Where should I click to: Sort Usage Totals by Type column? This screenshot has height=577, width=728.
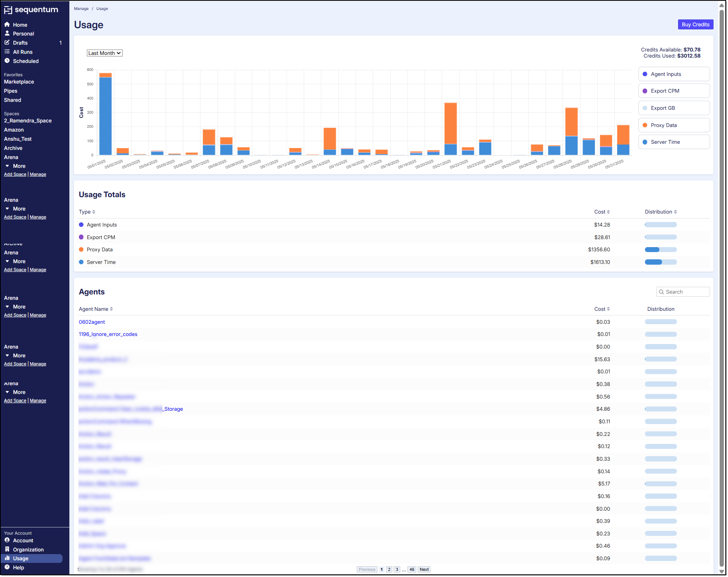tap(87, 212)
